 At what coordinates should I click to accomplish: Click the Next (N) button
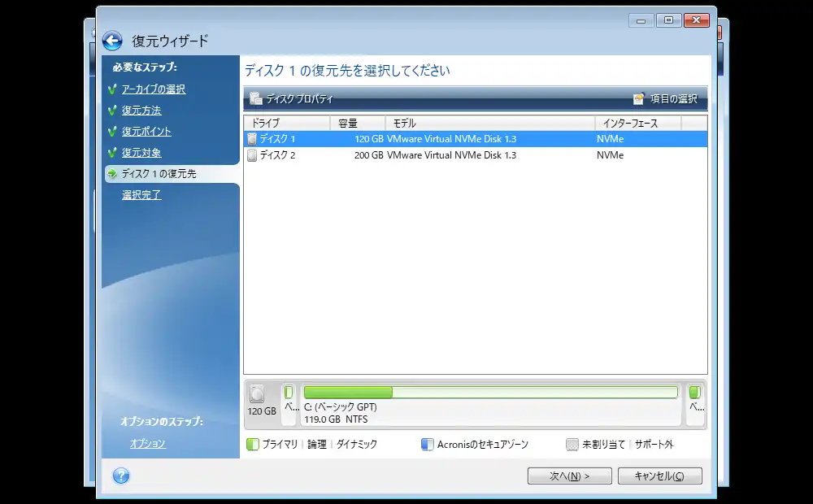coord(569,476)
